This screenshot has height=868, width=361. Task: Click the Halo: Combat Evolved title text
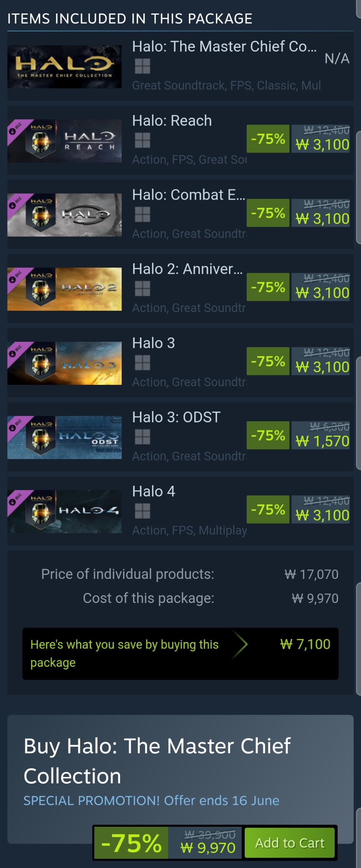(189, 195)
